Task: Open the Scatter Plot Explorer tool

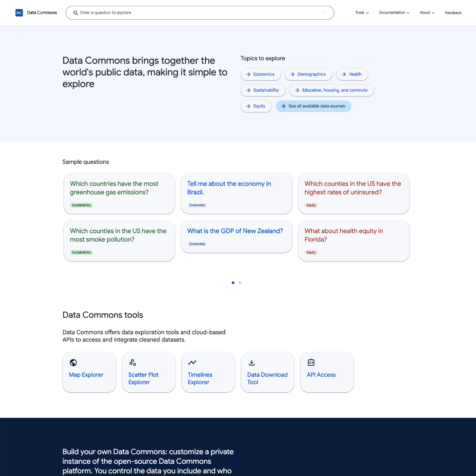Action: 149,372
